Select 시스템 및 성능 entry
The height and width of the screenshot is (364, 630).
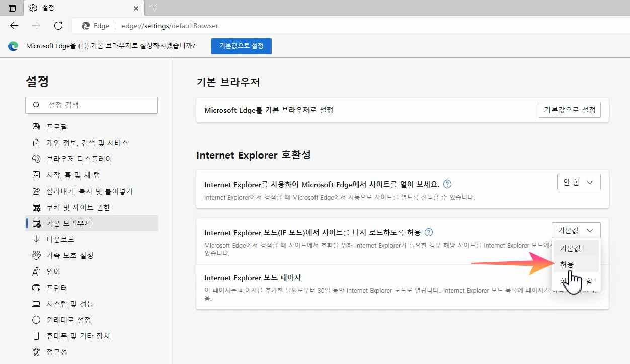click(92, 304)
